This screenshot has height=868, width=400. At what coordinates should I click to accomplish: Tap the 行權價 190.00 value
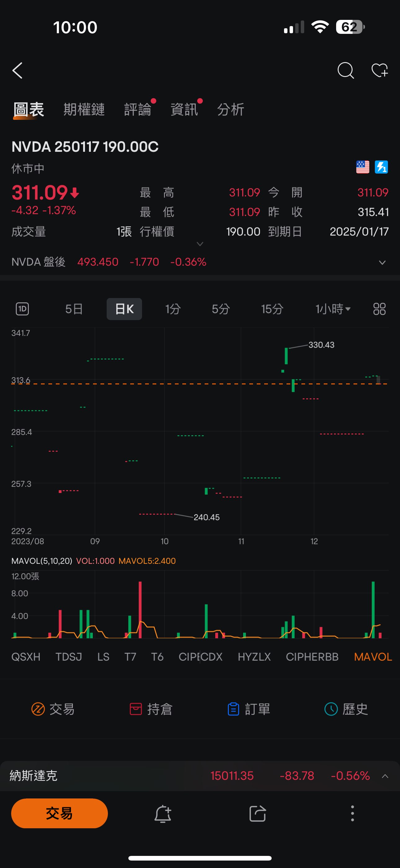[243, 232]
